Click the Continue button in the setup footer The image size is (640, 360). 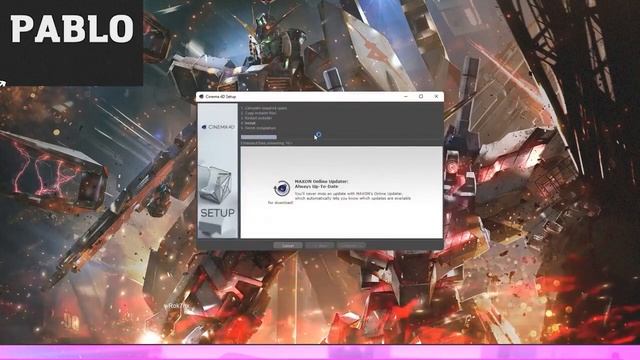point(351,246)
